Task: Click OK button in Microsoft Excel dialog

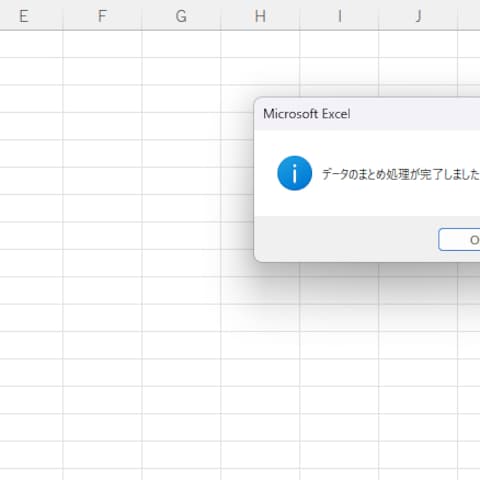Action: 459,239
